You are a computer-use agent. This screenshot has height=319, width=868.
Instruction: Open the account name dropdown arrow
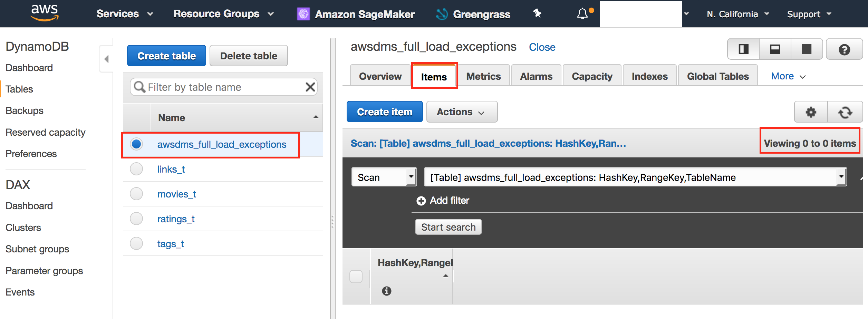pos(686,14)
